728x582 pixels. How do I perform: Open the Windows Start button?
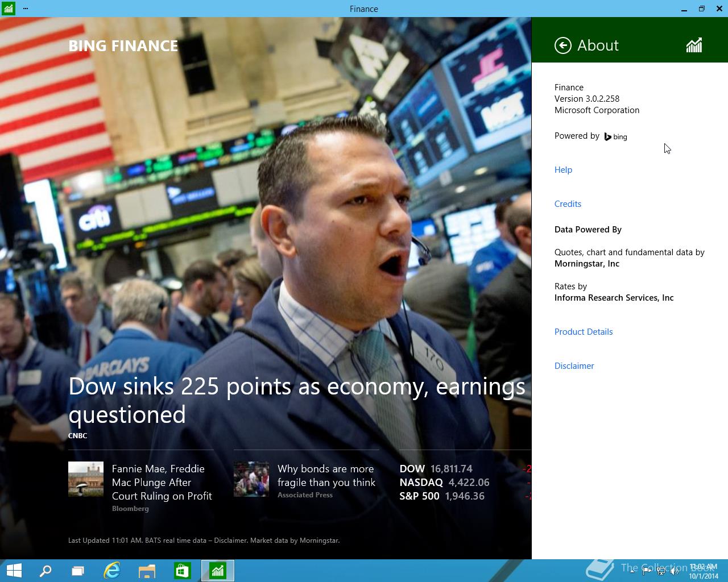[x=14, y=571]
